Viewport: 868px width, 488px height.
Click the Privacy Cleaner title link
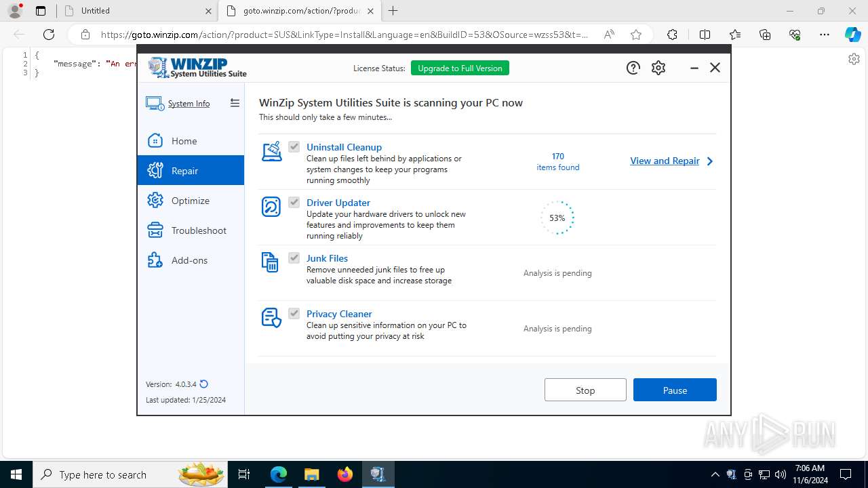point(339,314)
